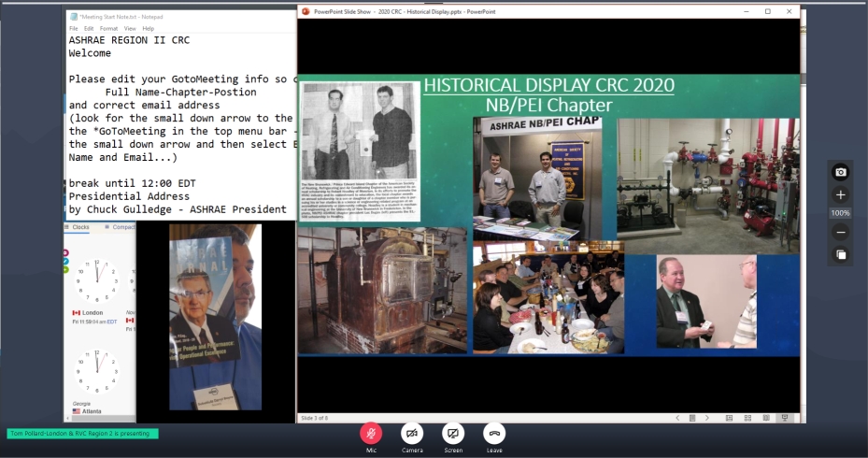
Task: Click the newspaper clipping photo on slide
Action: (360, 151)
